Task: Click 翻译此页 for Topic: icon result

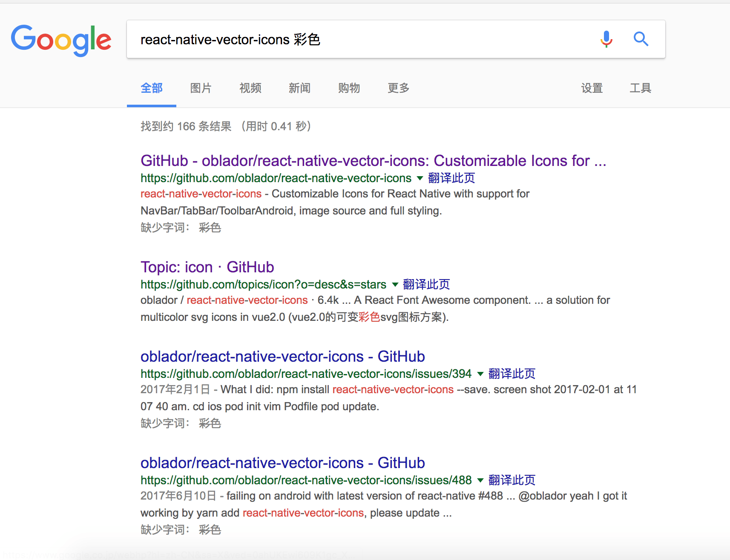Action: pyautogui.click(x=426, y=284)
